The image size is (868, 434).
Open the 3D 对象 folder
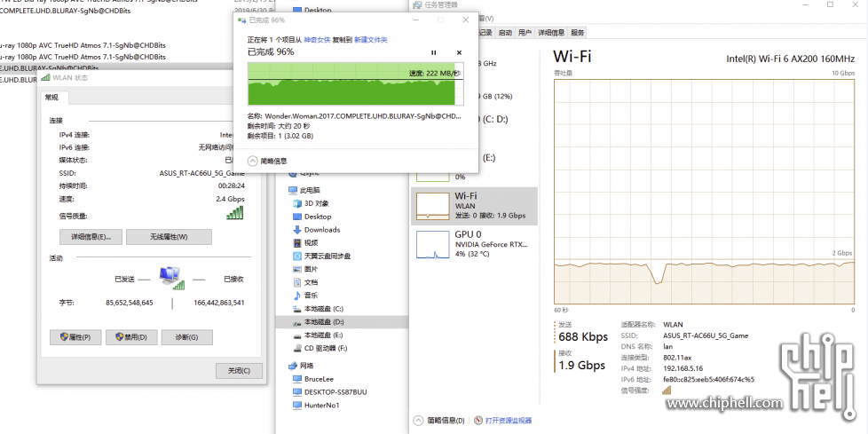point(316,203)
